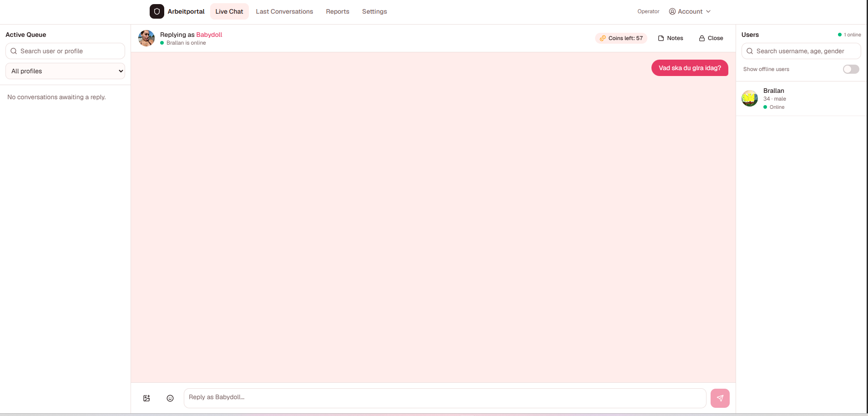Click the Babydoll profile name link

[x=209, y=35]
